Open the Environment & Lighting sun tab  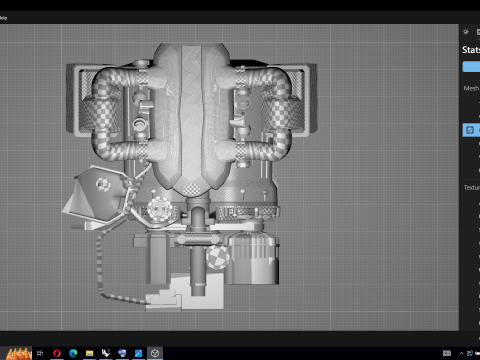click(466, 32)
